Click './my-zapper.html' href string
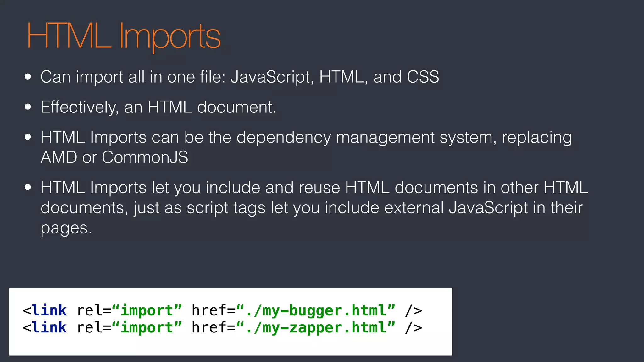Screen dimensions: 644x362 (x=315, y=327)
